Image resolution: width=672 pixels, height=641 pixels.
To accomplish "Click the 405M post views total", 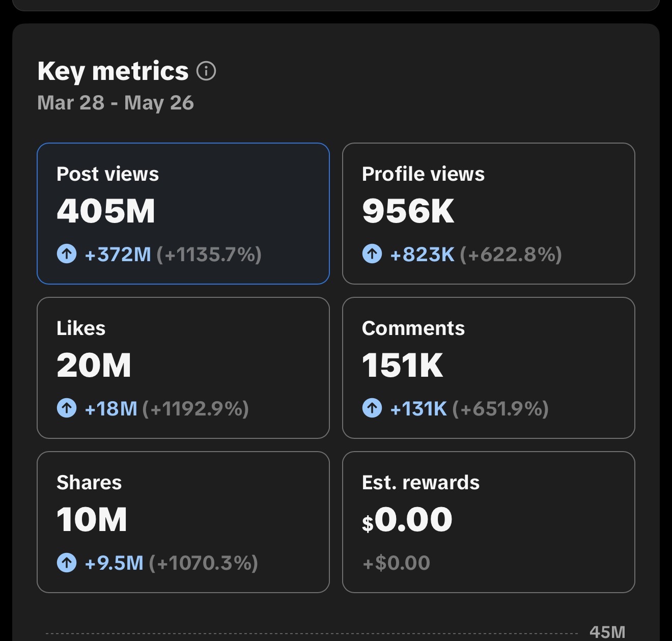I will point(106,211).
